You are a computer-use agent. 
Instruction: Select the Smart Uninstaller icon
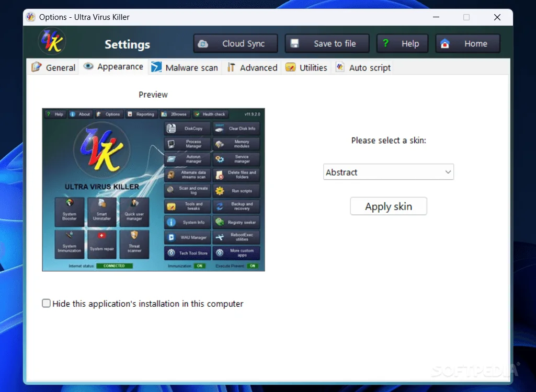[x=101, y=212]
